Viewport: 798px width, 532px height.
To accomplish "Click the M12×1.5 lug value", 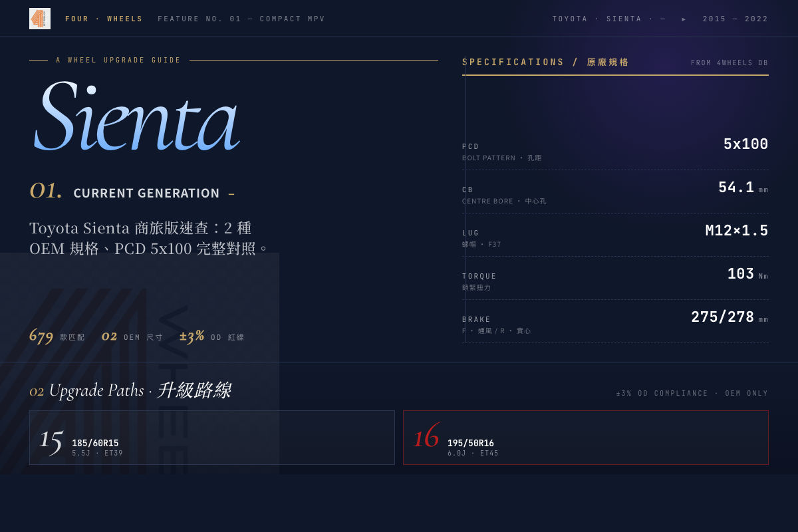I will point(737,231).
